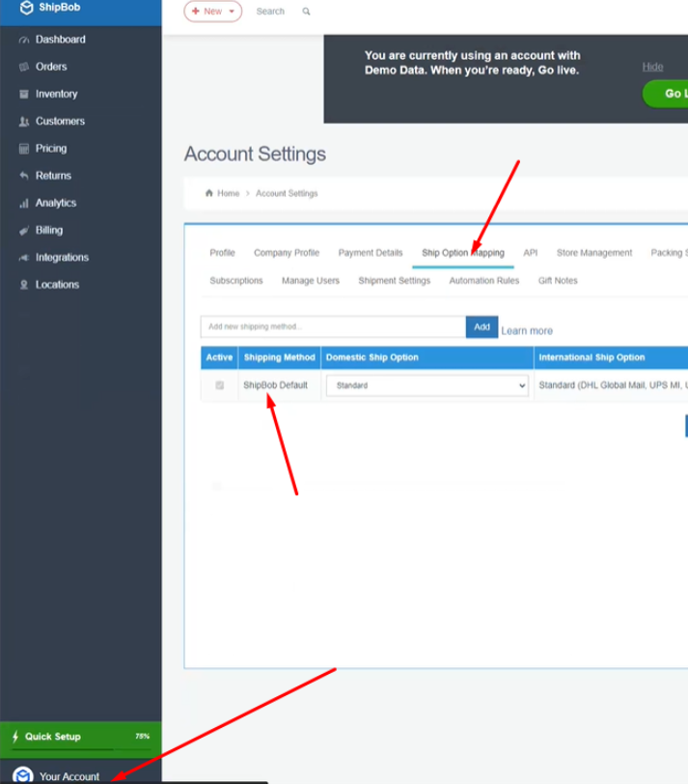Click the Integrations icon in sidebar
Image resolution: width=688 pixels, height=784 pixels.
coord(24,258)
